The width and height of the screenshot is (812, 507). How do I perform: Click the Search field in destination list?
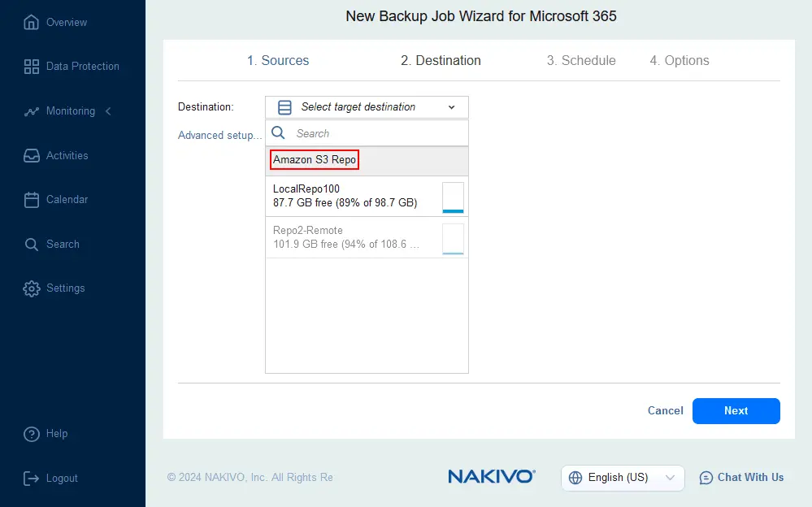click(367, 133)
